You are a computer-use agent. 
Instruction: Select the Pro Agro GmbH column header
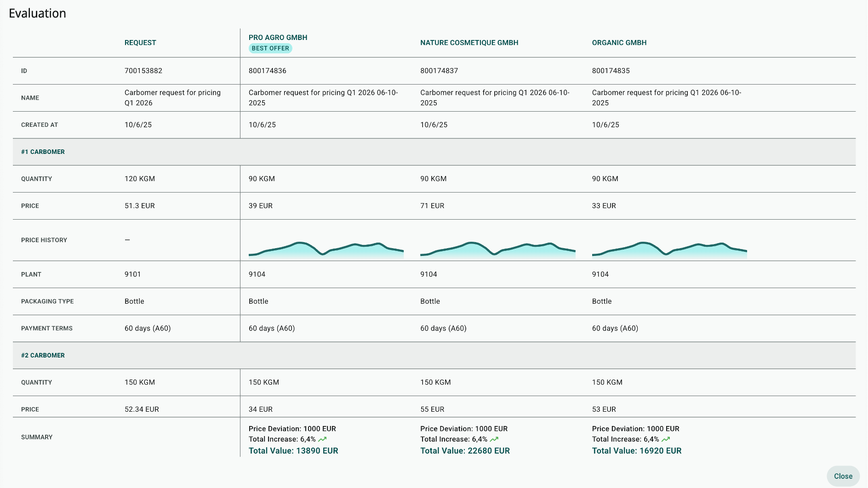278,38
